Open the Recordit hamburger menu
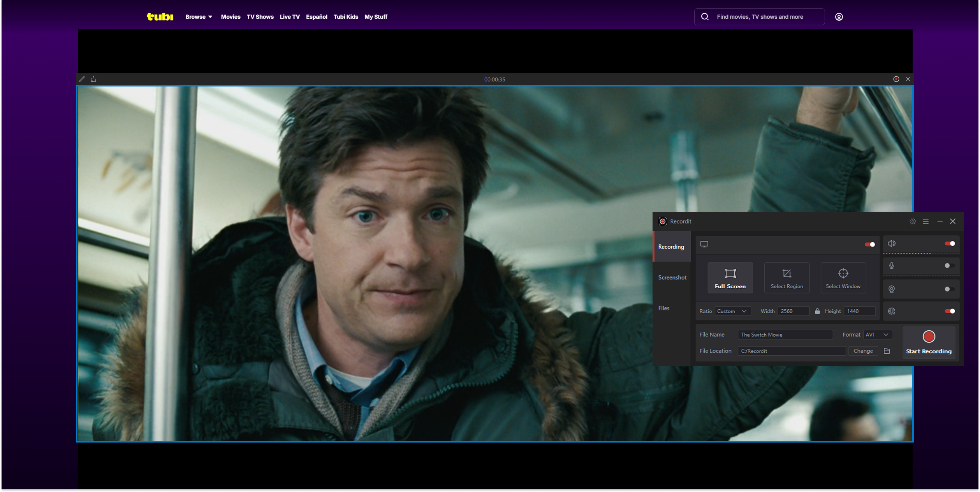This screenshot has height=492, width=980. point(926,221)
